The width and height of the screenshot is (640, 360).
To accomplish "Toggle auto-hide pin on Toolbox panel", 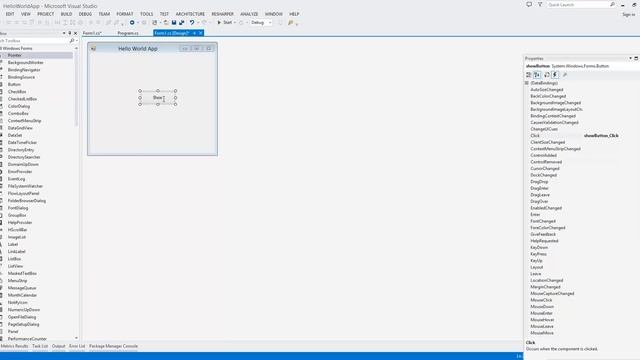I will click(x=69, y=33).
